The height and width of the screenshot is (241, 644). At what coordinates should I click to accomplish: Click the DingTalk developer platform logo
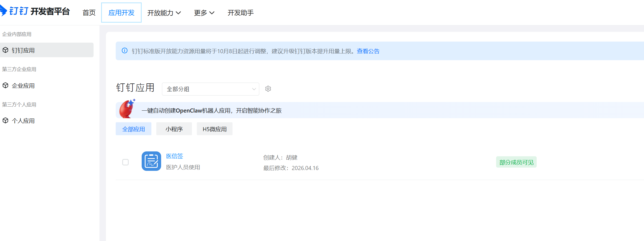[35, 11]
